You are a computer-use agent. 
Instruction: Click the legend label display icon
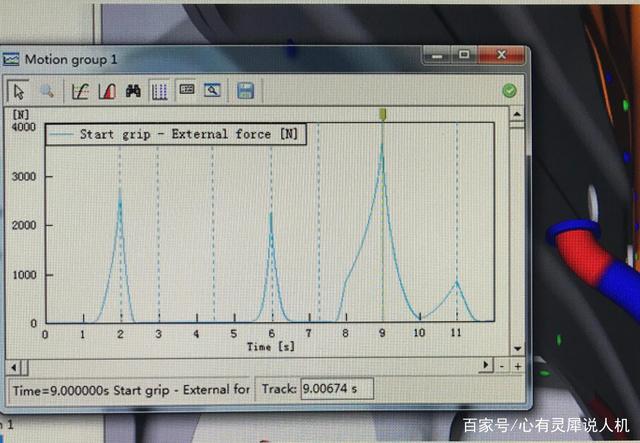(x=186, y=90)
